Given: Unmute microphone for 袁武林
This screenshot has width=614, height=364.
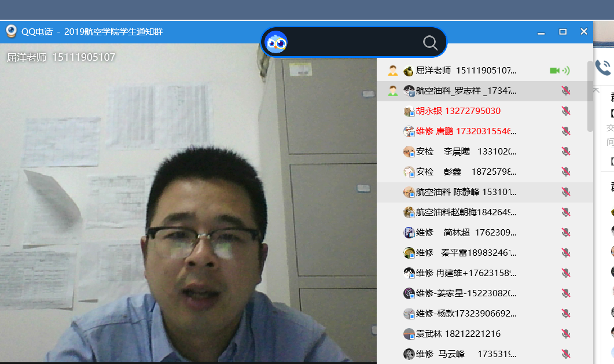Looking at the screenshot, I should pos(565,334).
